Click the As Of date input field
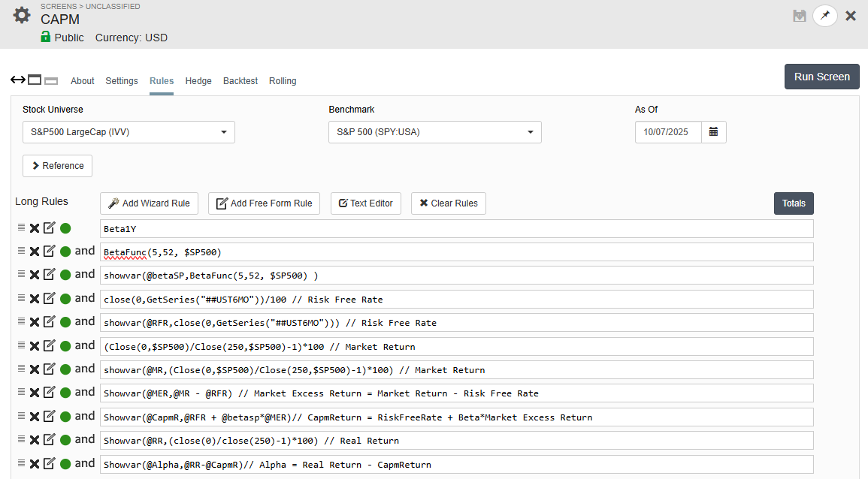868x479 pixels. pyautogui.click(x=668, y=132)
